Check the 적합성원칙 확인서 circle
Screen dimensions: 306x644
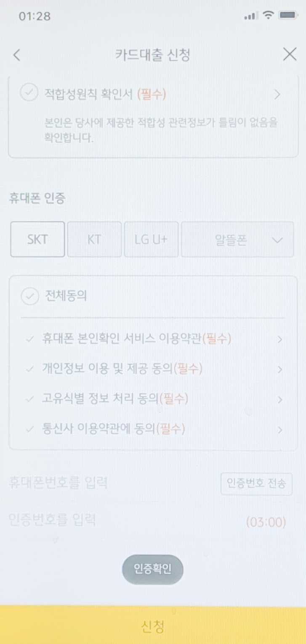28,93
